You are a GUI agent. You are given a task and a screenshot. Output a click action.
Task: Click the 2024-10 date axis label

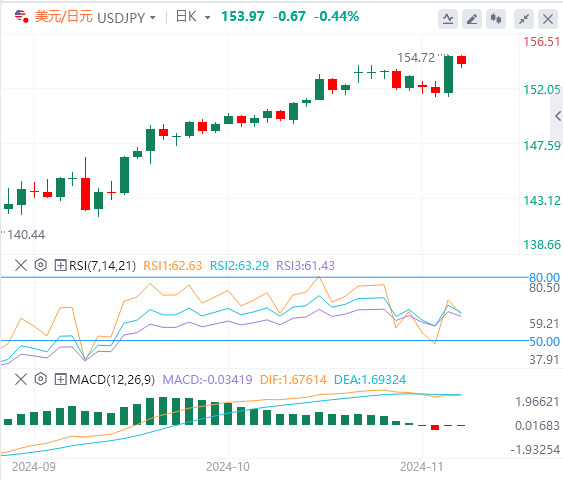point(228,467)
